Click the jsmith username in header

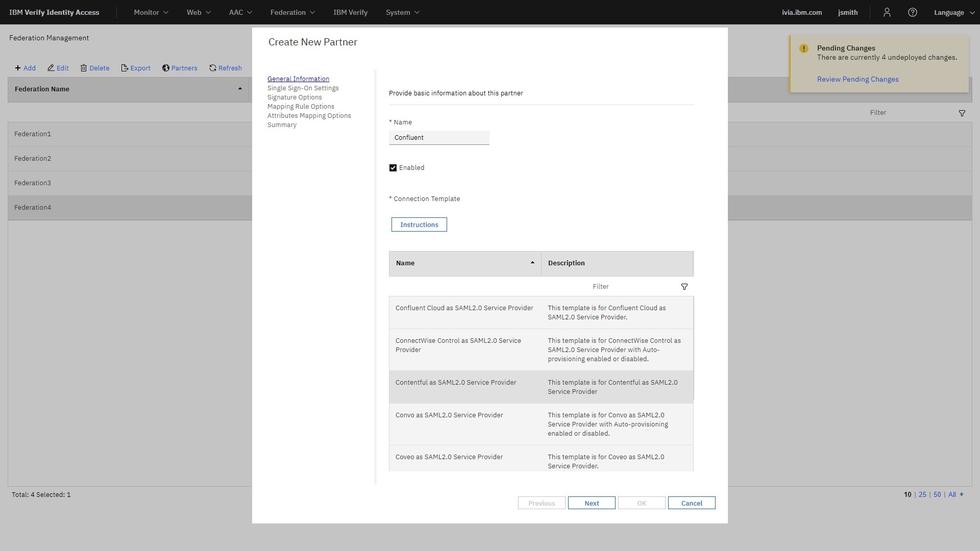[x=847, y=12]
